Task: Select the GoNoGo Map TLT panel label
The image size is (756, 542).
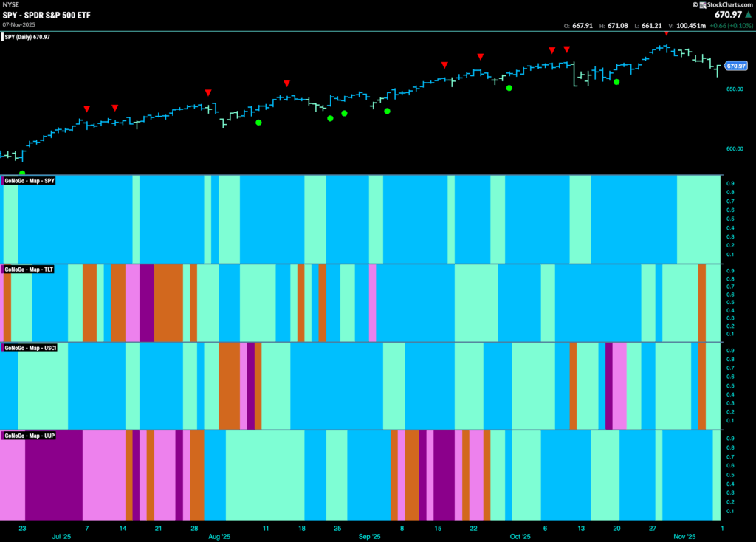Action: 29,270
